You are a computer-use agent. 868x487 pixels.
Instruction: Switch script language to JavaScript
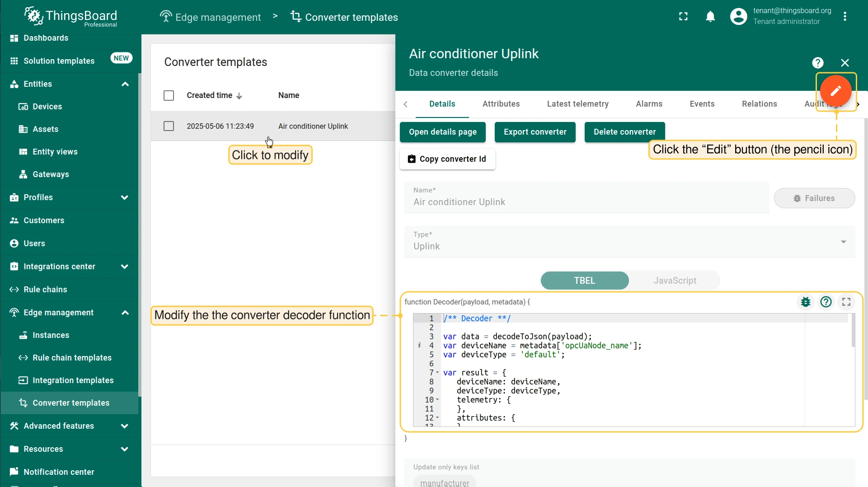point(675,281)
